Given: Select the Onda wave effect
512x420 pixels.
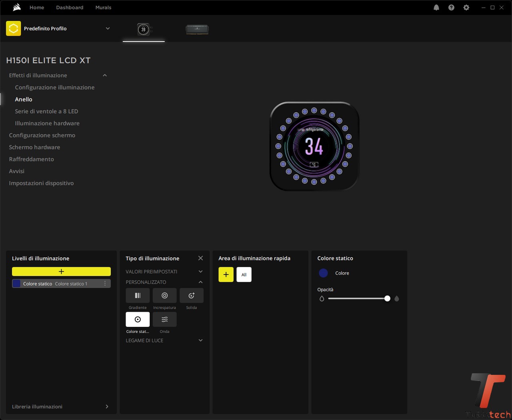Looking at the screenshot, I should [x=164, y=320].
